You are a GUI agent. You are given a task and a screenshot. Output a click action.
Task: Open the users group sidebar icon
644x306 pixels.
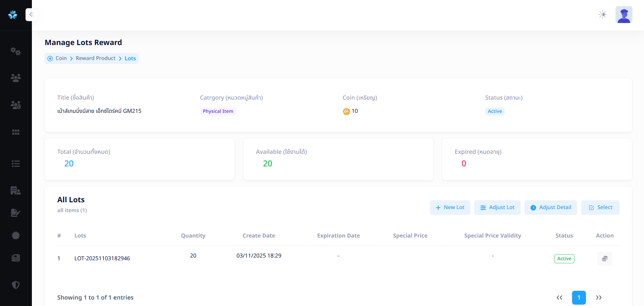click(16, 78)
